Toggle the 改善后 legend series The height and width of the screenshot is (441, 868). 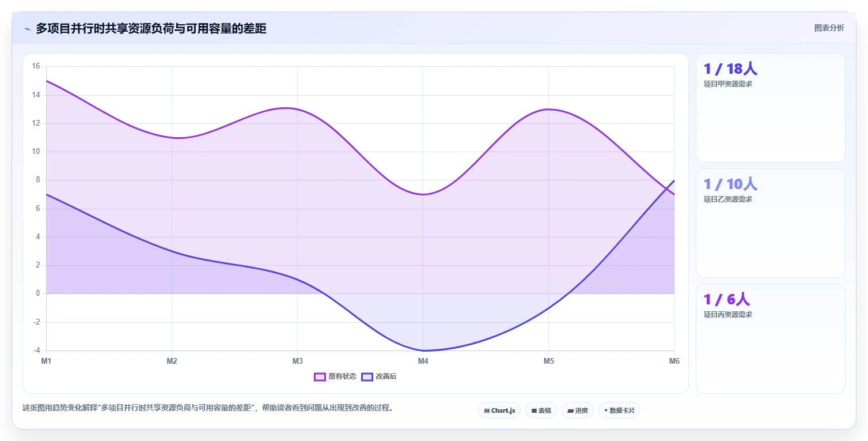pos(379,376)
